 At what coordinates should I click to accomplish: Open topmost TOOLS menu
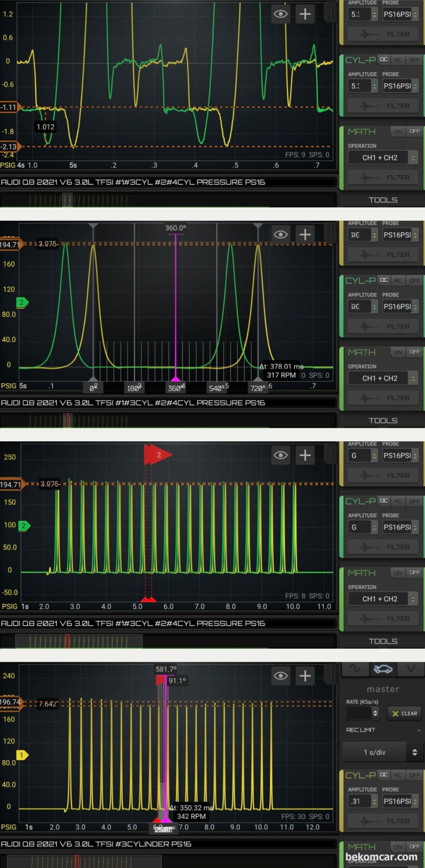[x=383, y=200]
